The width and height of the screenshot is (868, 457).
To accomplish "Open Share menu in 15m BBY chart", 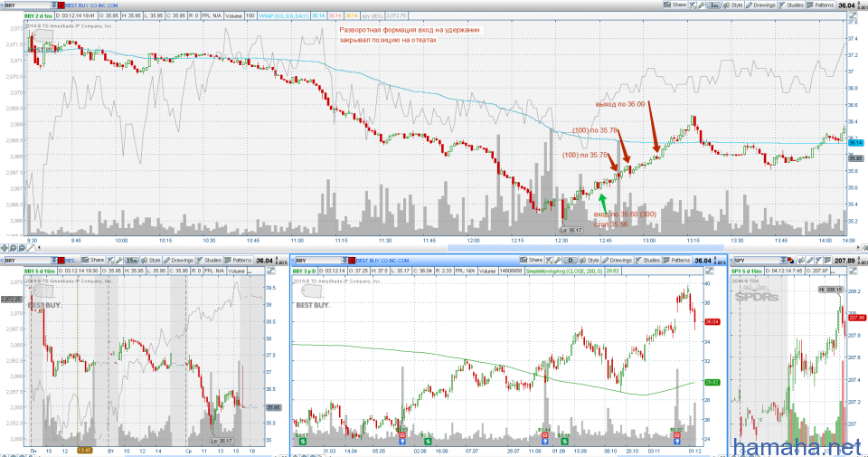I will 93,260.
